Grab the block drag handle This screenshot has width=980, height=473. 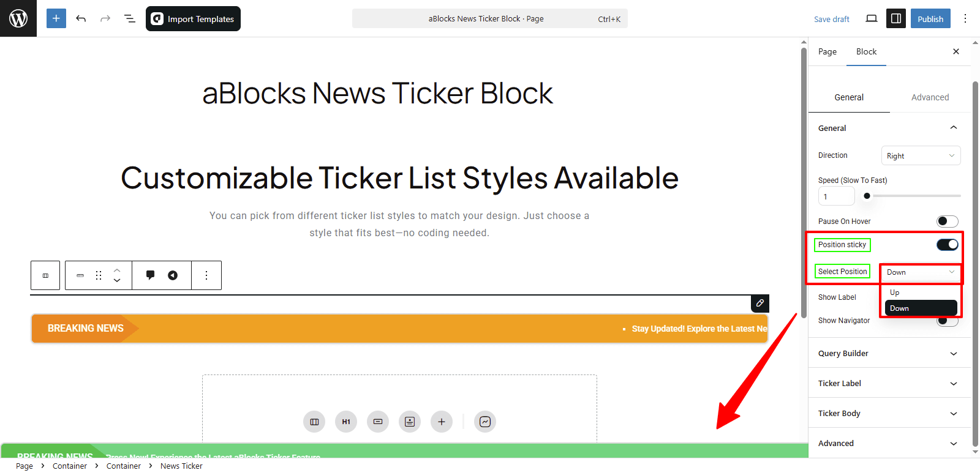coord(99,275)
